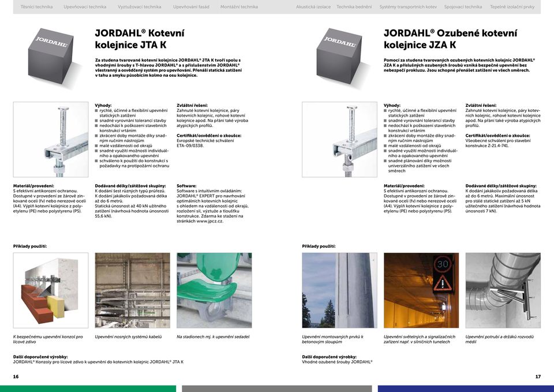Click 'Systémy transportních kotev' in header
This screenshot has width=554, height=392.
408,7
